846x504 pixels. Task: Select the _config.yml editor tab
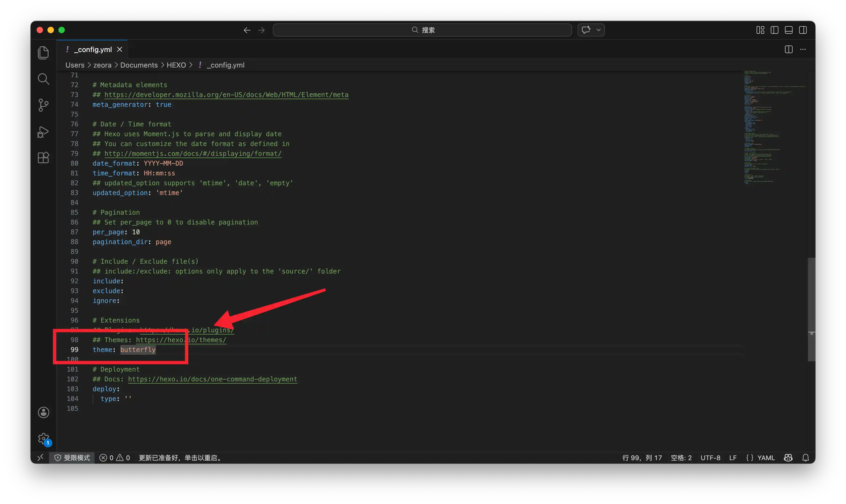pos(92,50)
